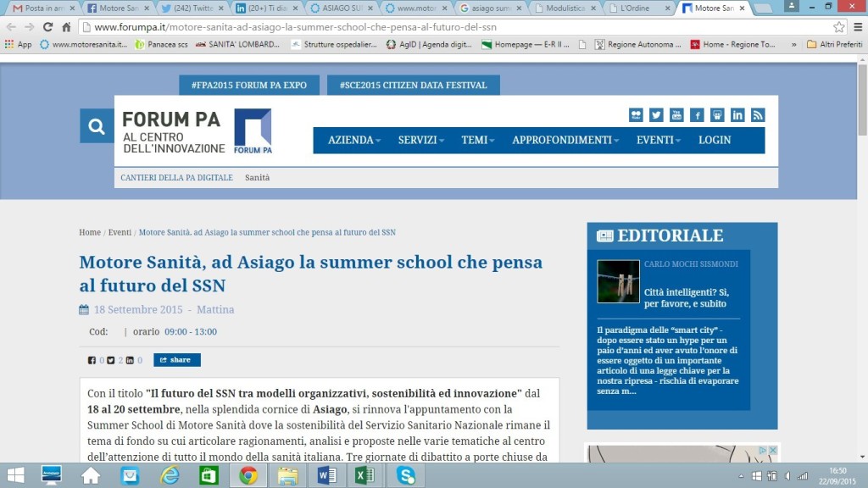Open Excel from the taskbar
This screenshot has height=488, width=868.
point(364,475)
